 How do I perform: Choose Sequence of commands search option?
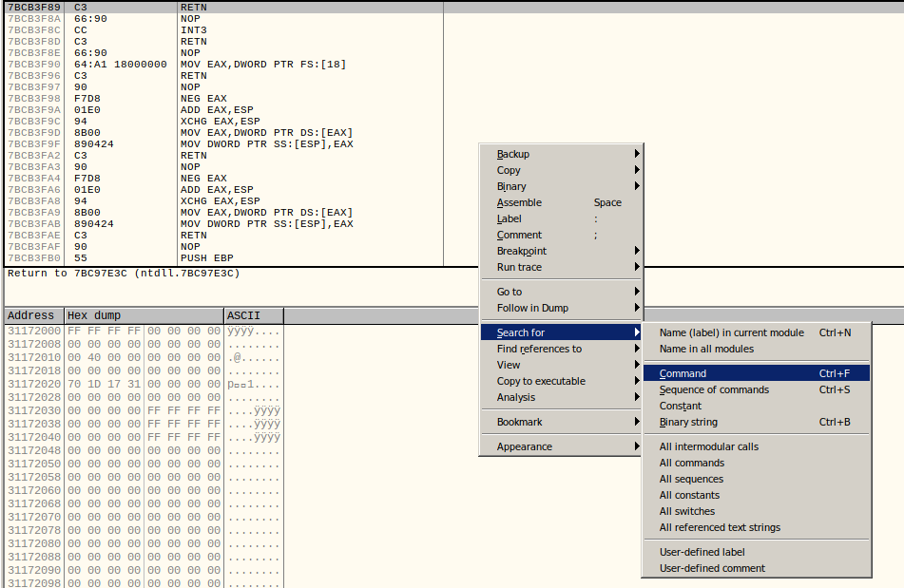714,389
